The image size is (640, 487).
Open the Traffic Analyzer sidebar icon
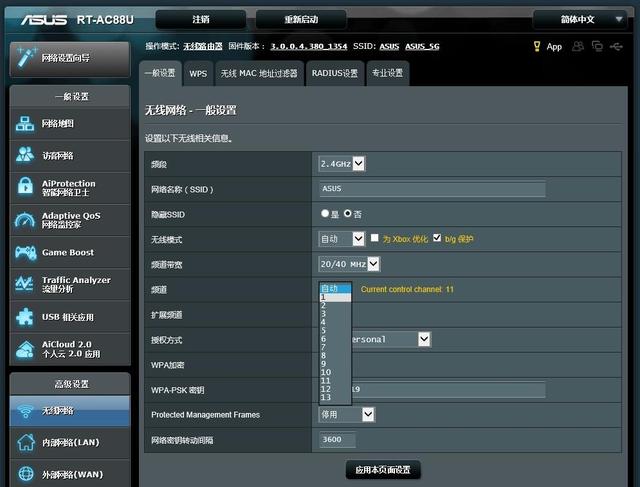25,285
